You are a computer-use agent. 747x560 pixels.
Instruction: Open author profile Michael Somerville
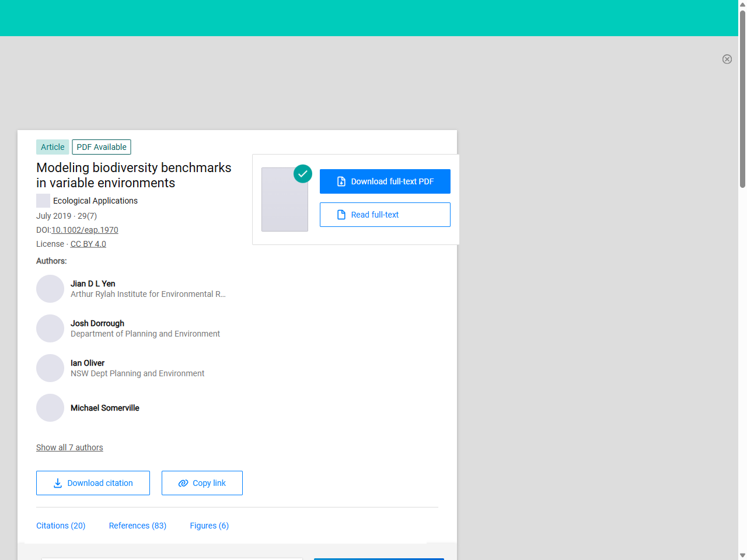105,408
